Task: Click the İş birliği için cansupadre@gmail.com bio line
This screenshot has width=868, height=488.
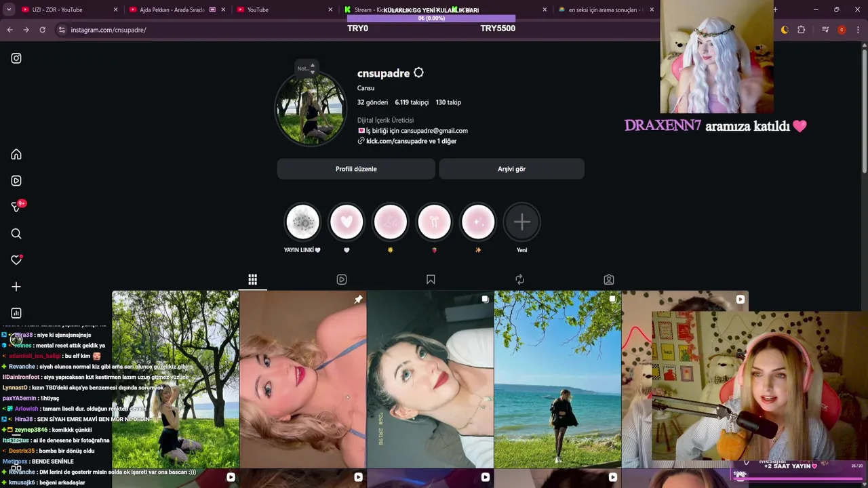Action: 412,131
